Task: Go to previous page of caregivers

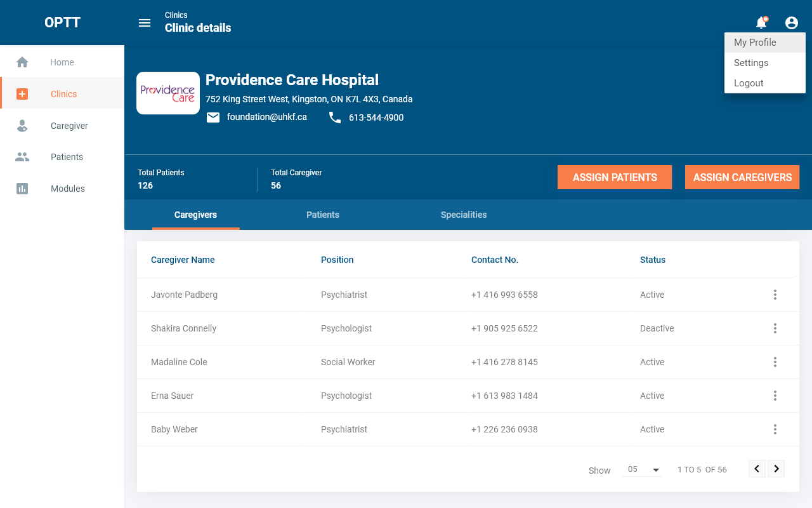Action: pos(757,469)
